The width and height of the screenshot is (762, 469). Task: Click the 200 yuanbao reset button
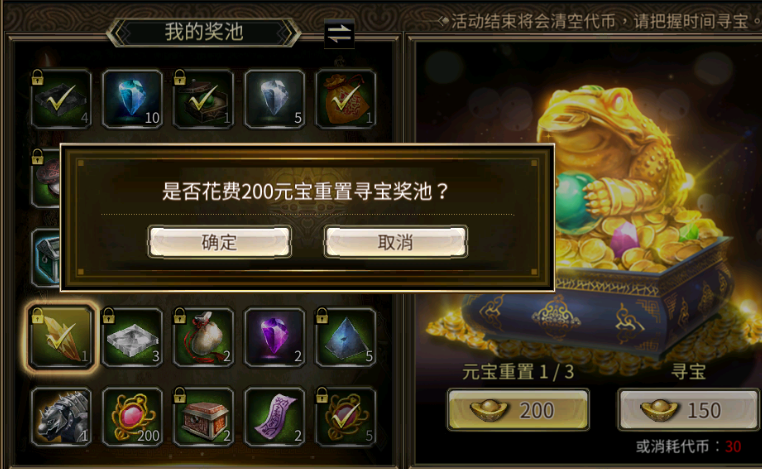(x=518, y=410)
